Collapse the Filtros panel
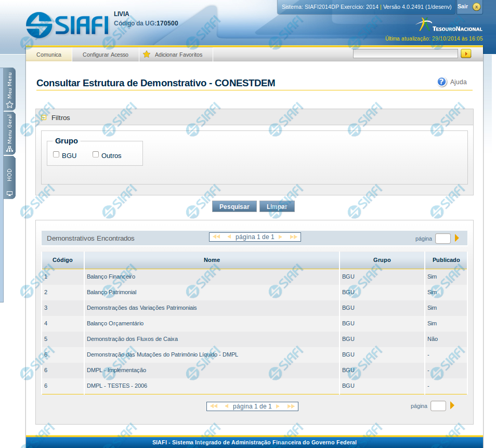Screen dimensions: 496x448 [44, 118]
